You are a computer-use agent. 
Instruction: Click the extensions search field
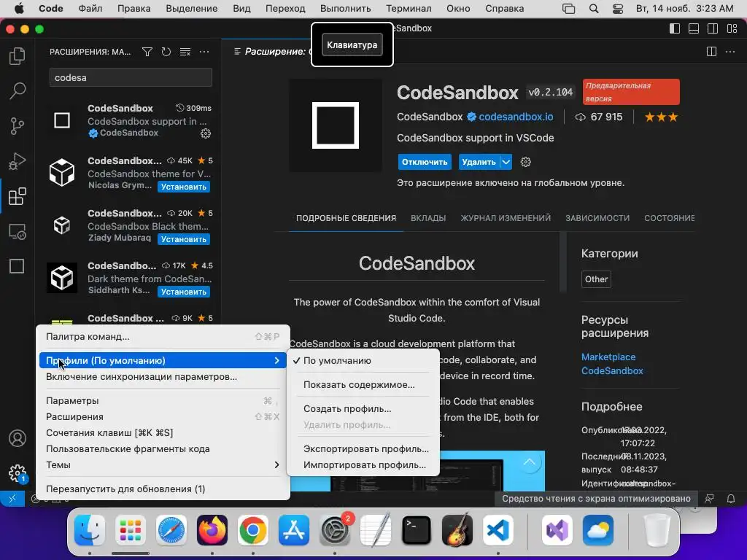(131, 77)
